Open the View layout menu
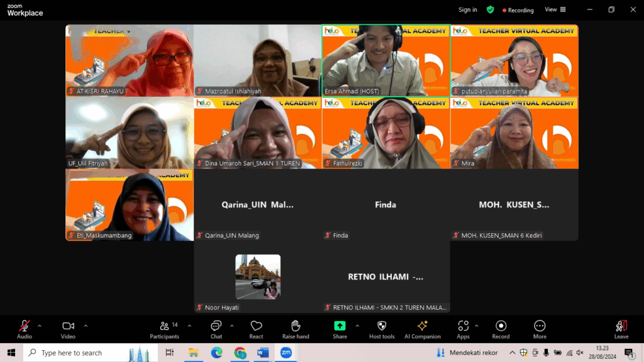The height and width of the screenshot is (362, 644). tap(555, 9)
